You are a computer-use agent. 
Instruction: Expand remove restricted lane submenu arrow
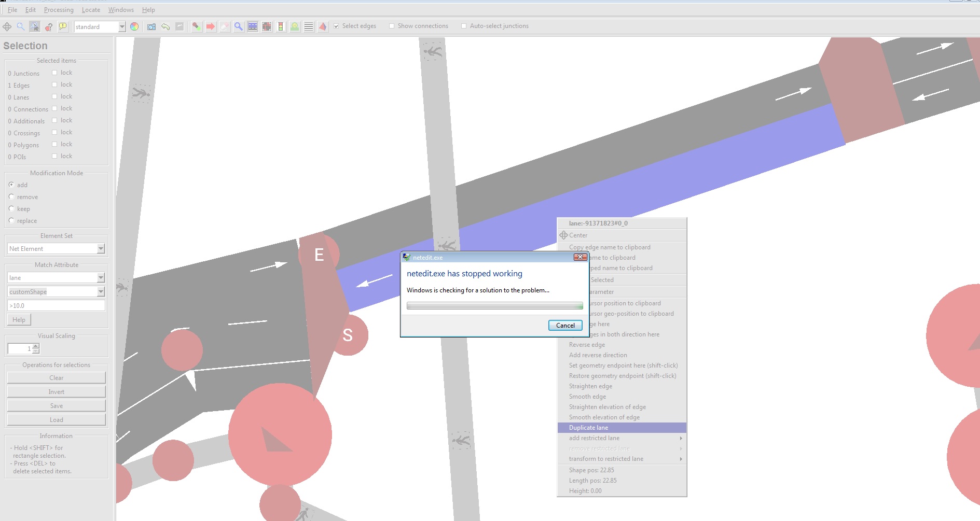click(681, 448)
